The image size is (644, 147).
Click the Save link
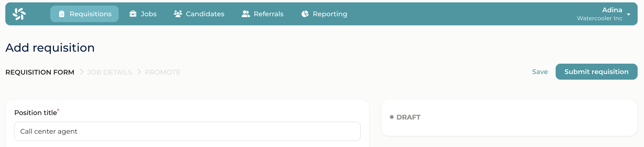(540, 72)
